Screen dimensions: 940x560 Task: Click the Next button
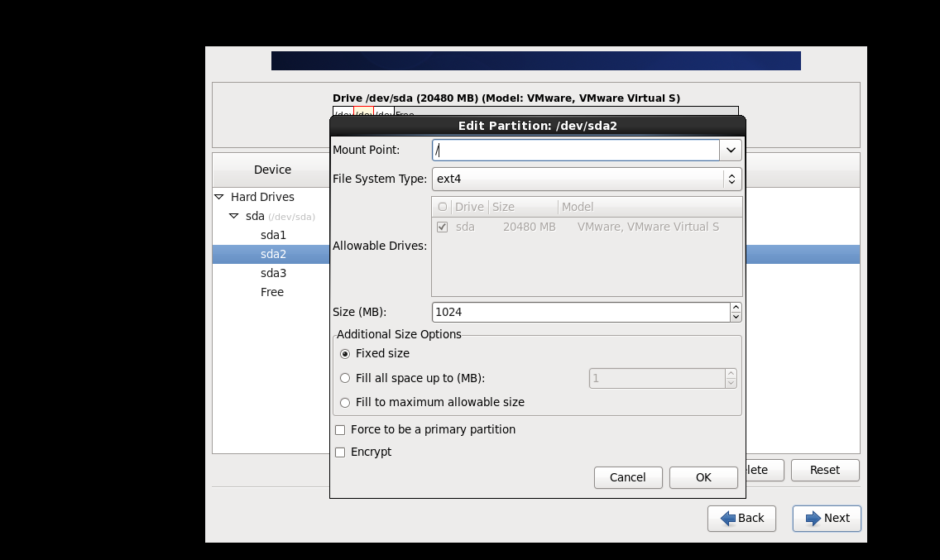point(827,518)
